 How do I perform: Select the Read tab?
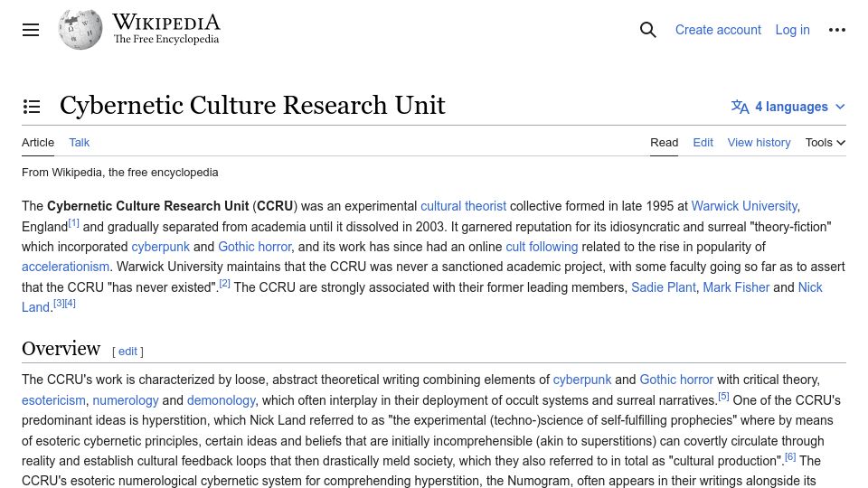click(665, 143)
